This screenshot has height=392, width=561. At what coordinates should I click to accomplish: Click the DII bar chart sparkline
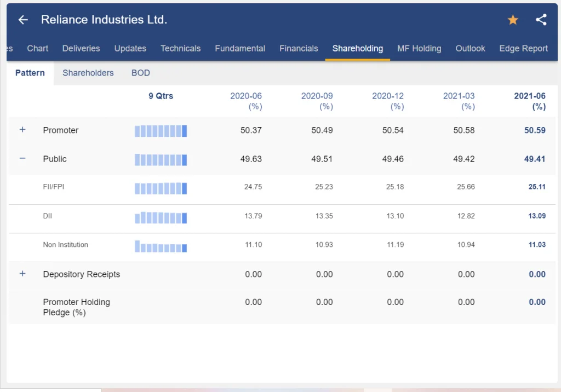click(x=161, y=217)
